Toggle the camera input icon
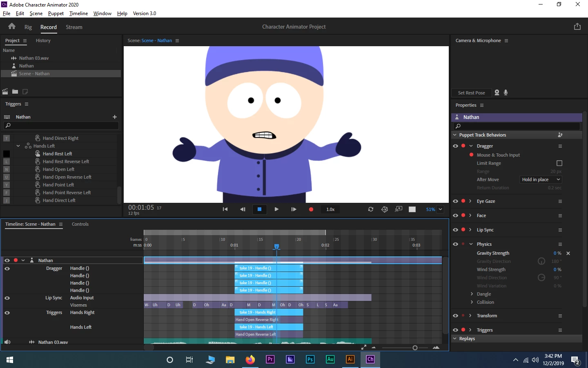The image size is (588, 368). point(497,93)
